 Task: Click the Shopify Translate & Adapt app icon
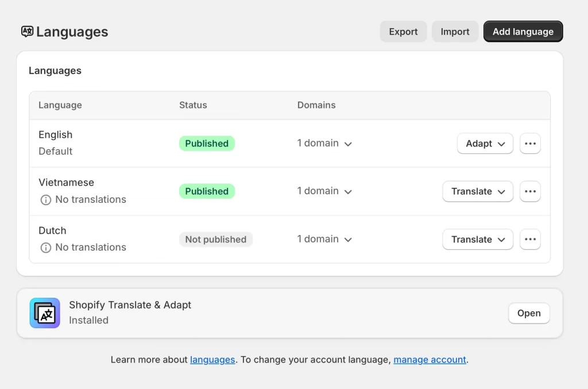tap(44, 313)
